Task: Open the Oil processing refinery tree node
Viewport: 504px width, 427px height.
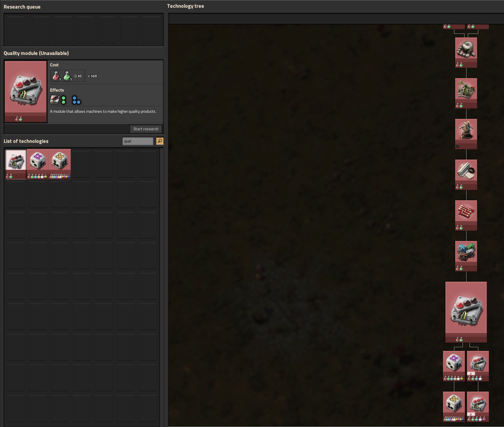Action: pos(466,134)
